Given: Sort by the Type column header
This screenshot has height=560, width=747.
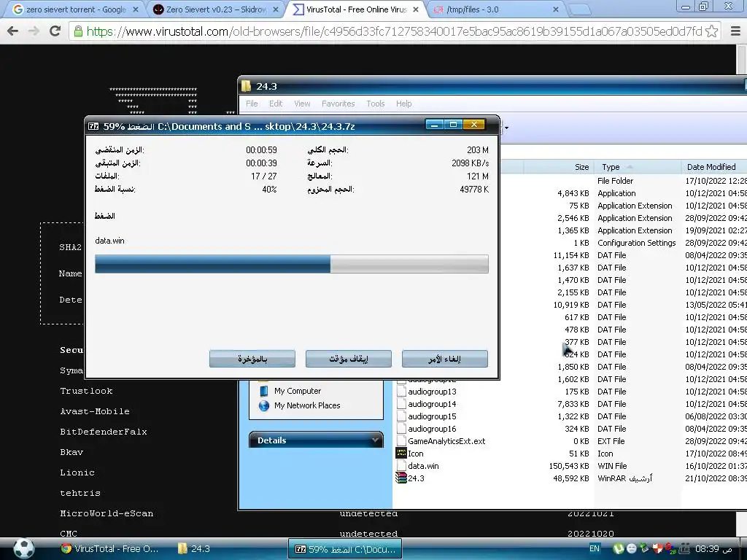Looking at the screenshot, I should [636, 167].
